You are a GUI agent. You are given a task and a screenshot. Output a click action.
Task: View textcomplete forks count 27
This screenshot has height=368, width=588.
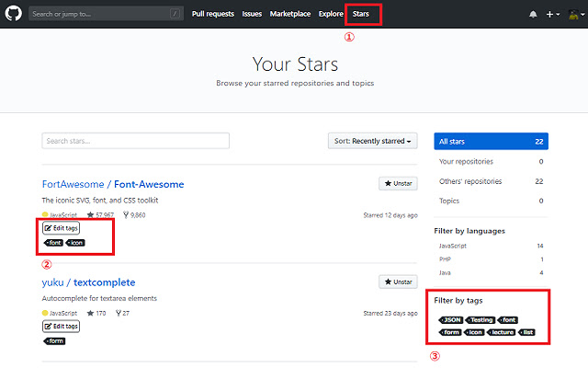122,313
